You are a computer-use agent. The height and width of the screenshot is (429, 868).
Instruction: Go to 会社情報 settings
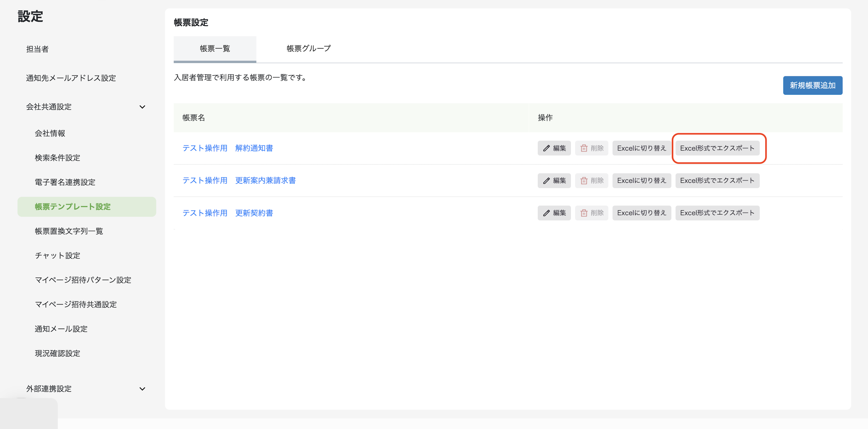click(x=50, y=133)
